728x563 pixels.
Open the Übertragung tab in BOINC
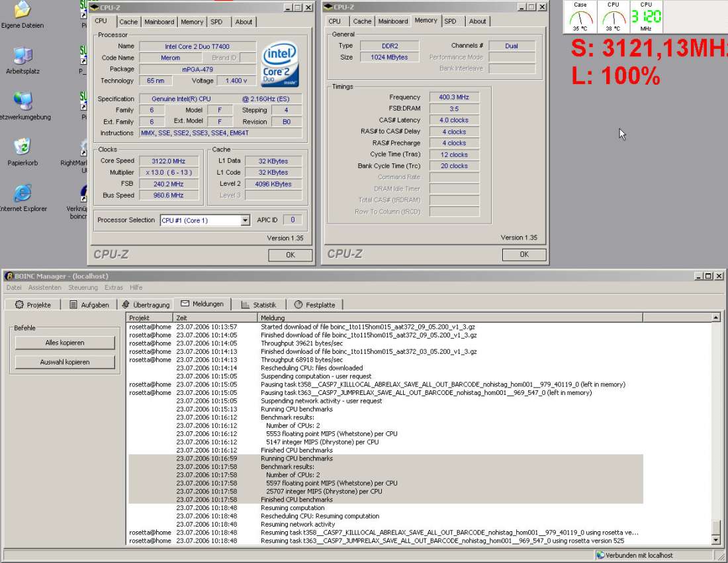pyautogui.click(x=146, y=304)
